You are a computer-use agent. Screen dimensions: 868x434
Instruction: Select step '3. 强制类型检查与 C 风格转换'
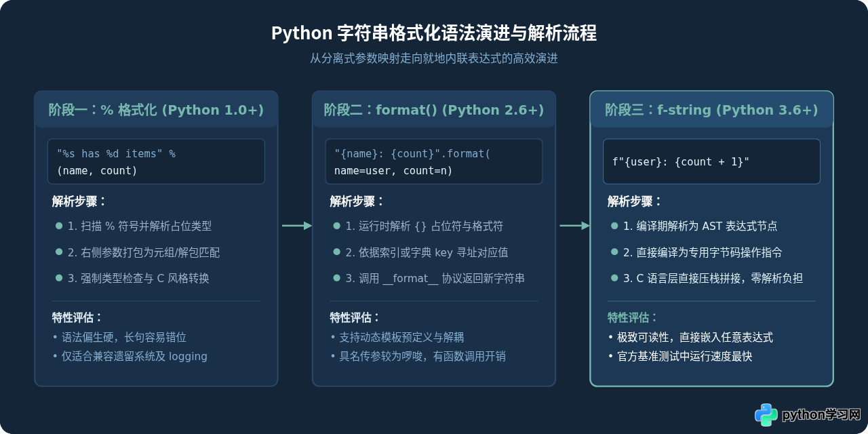pyautogui.click(x=138, y=278)
